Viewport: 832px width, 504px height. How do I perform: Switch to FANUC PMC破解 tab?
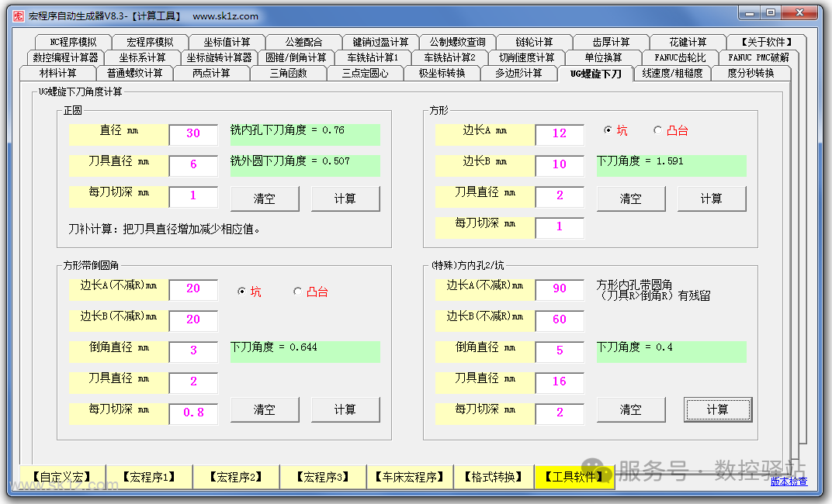pyautogui.click(x=758, y=57)
